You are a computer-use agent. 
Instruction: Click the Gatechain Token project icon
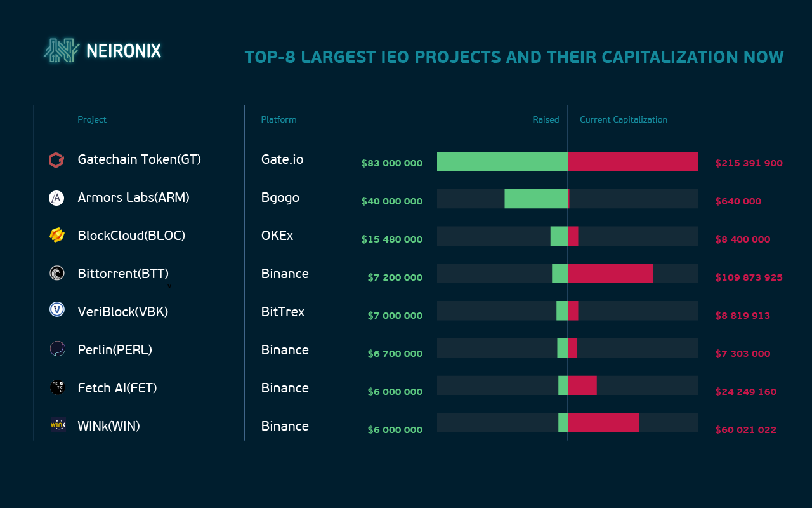[56, 160]
